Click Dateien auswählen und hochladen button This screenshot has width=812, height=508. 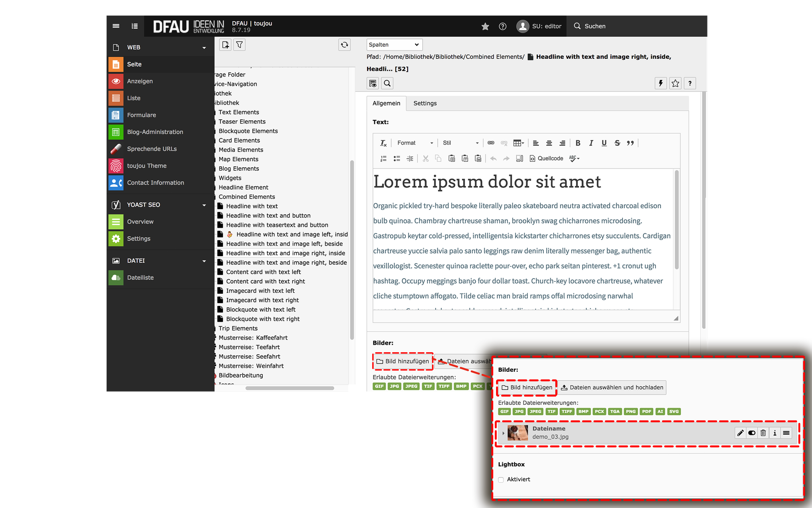(x=612, y=387)
